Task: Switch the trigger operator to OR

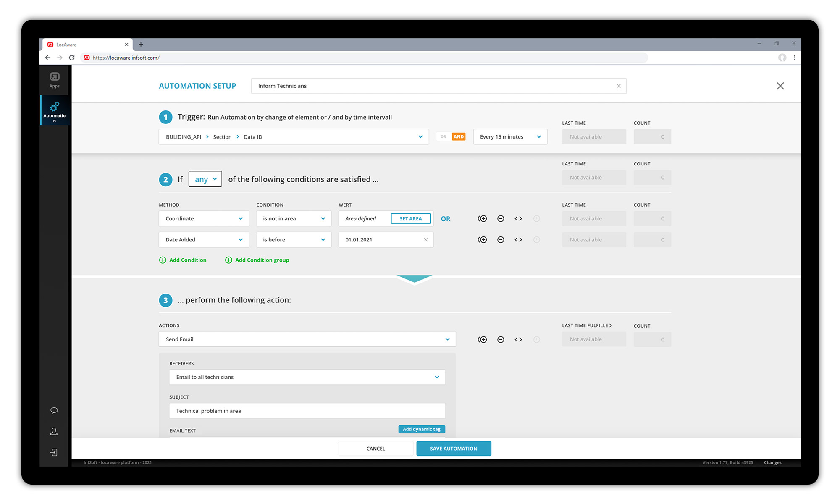Action: pos(444,137)
